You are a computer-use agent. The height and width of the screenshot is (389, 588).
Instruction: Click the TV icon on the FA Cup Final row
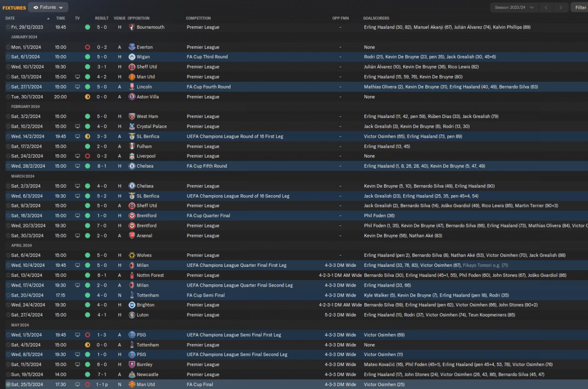[x=77, y=384]
